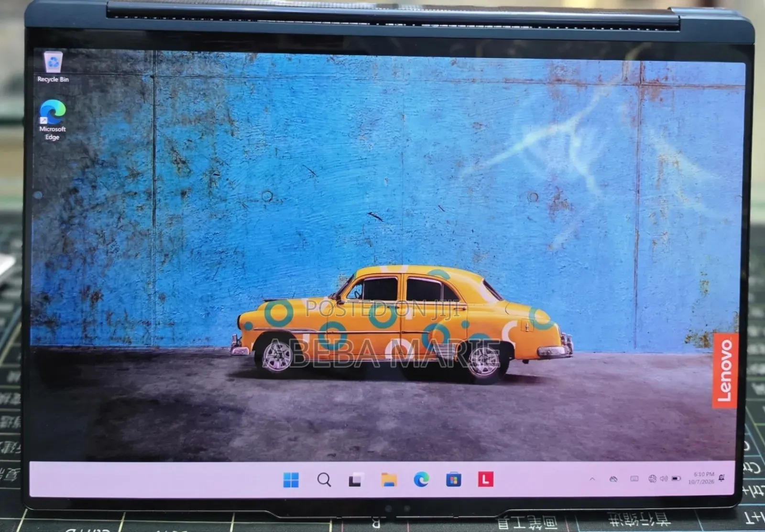Click the battery status icon
This screenshot has height=532, width=765.
coord(676,478)
